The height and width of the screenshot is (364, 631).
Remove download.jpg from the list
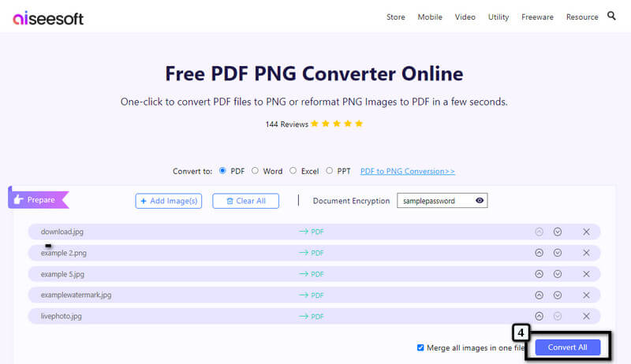point(586,232)
